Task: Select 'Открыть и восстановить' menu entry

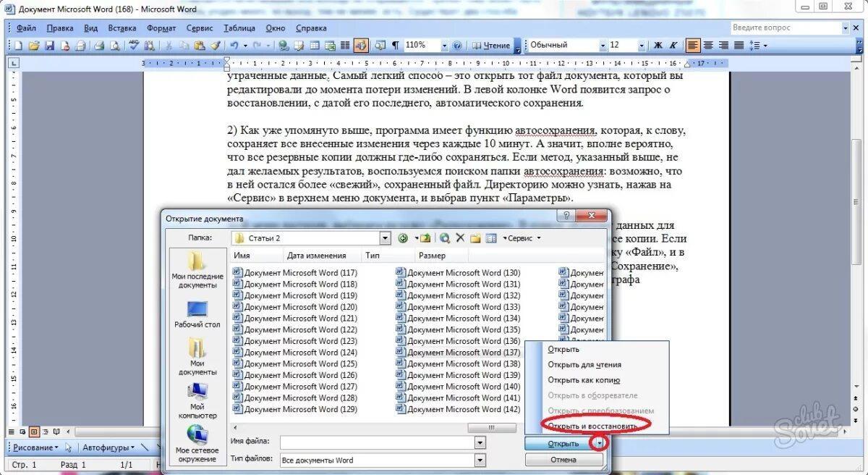Action: [x=592, y=426]
